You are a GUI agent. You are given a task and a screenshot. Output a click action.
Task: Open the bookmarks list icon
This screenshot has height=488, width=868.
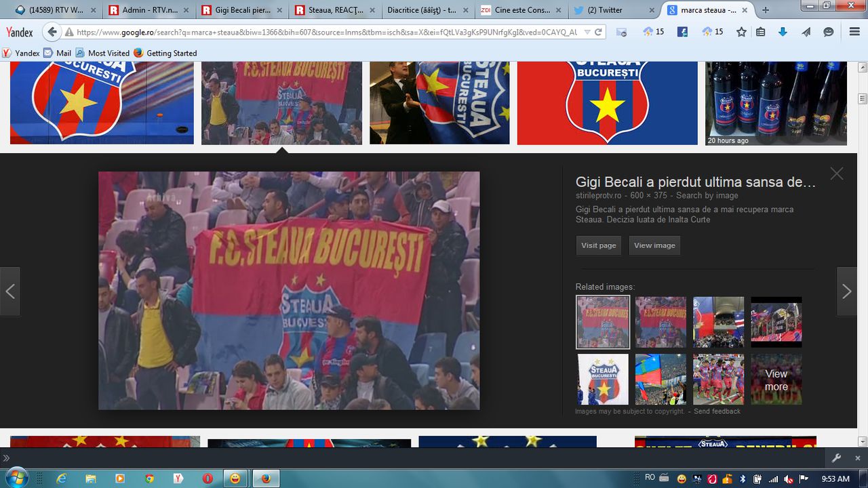(761, 32)
